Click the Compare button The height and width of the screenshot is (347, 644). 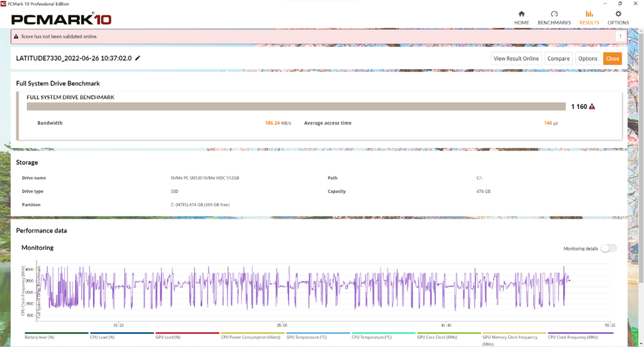pos(558,58)
